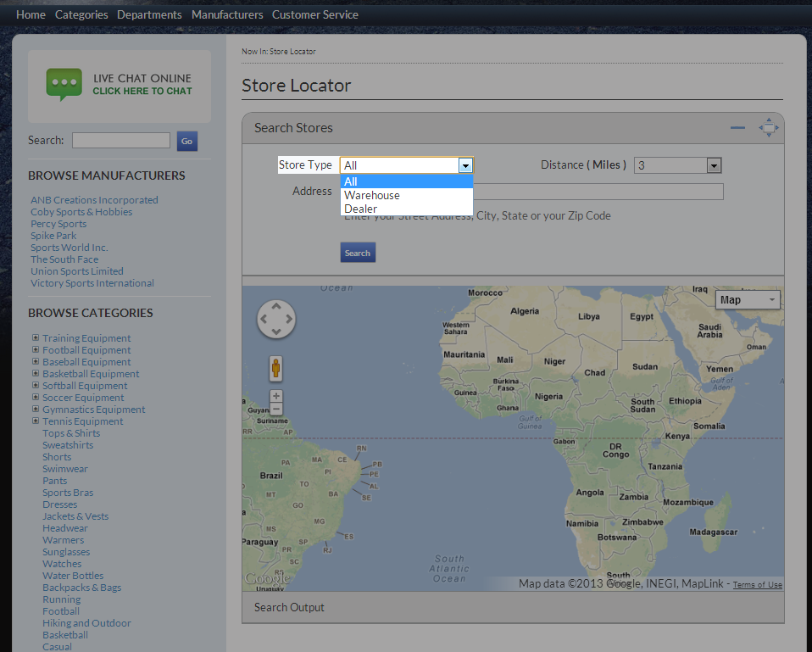Click the Live Chat Online speech bubble icon
The image size is (812, 652).
[64, 85]
